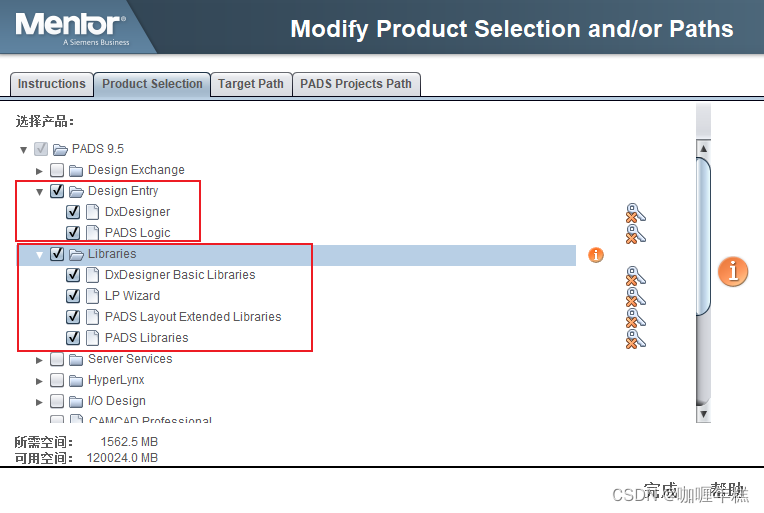764x513 pixels.
Task: Uncheck the Libraries checkbox
Action: point(57,254)
